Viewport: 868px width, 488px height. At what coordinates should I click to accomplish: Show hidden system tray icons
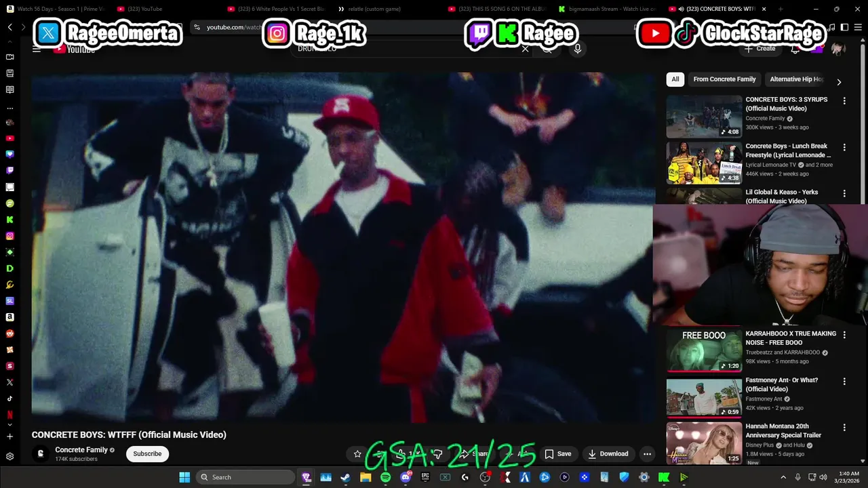pyautogui.click(x=783, y=477)
